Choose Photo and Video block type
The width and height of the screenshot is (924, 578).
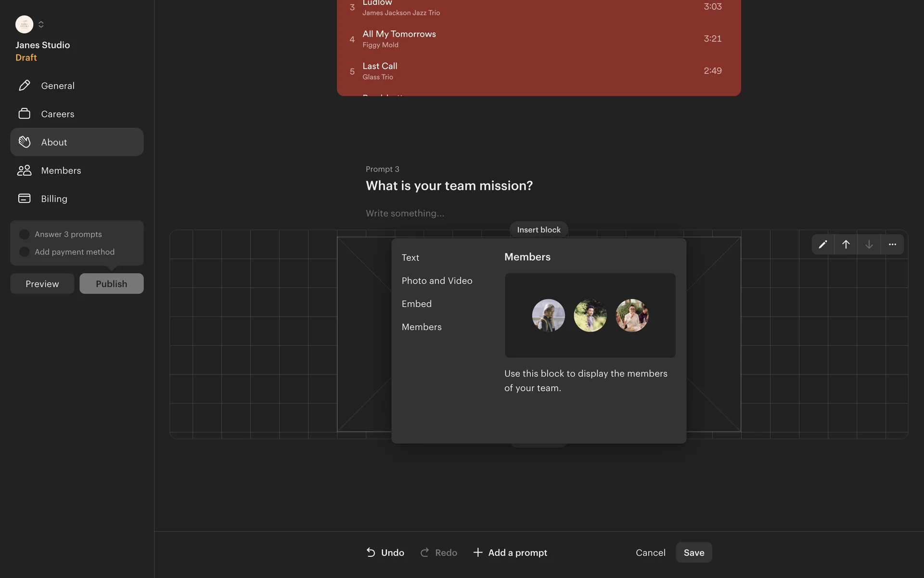[437, 281]
